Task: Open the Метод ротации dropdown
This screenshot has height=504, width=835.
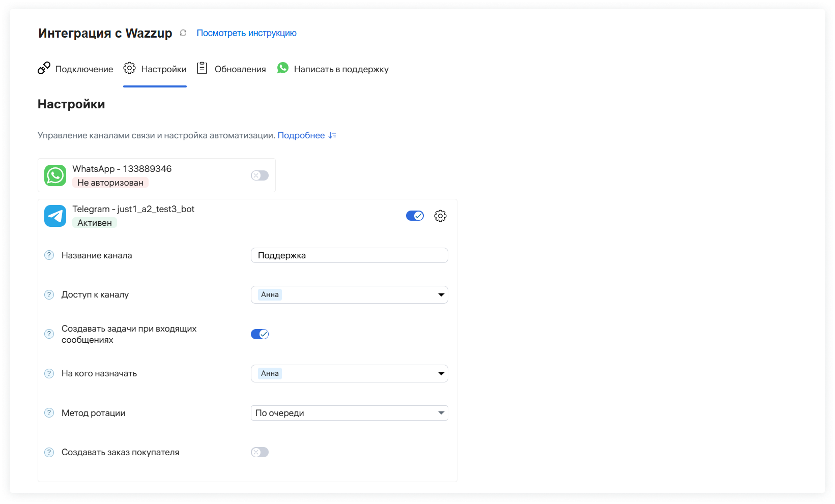Action: coord(350,413)
